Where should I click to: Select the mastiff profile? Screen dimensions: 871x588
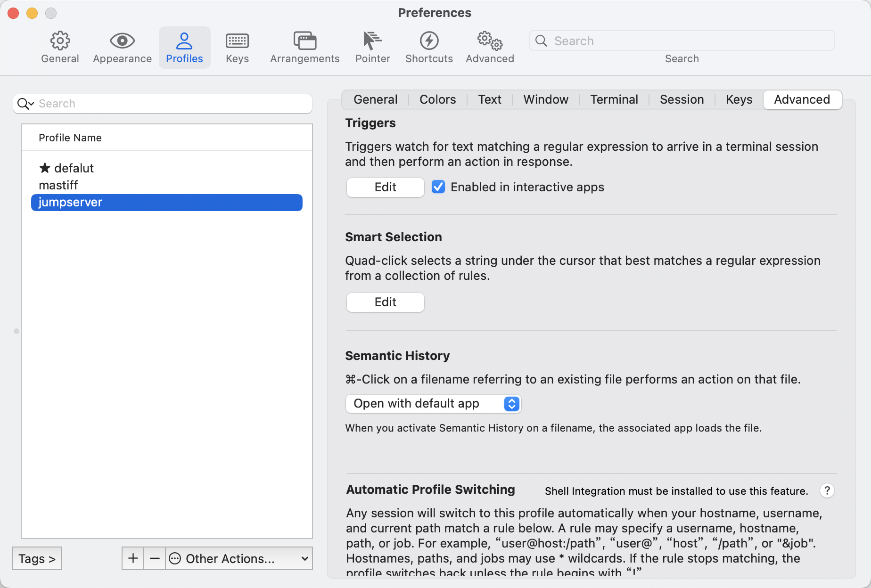point(58,185)
